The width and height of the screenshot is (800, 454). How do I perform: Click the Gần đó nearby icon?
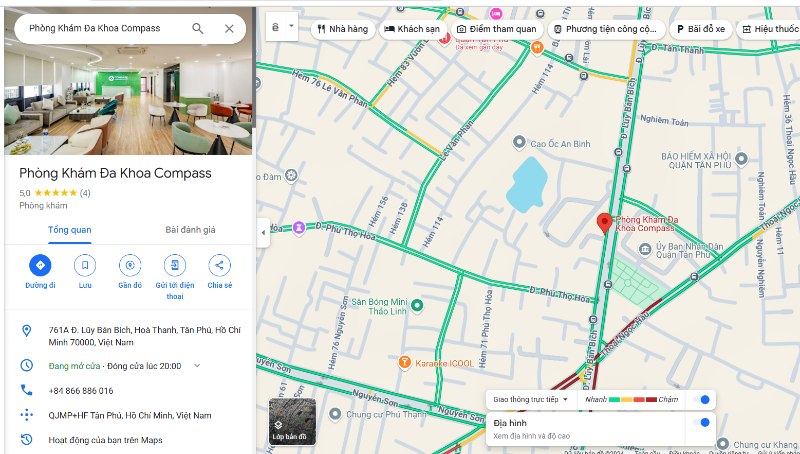(130, 265)
